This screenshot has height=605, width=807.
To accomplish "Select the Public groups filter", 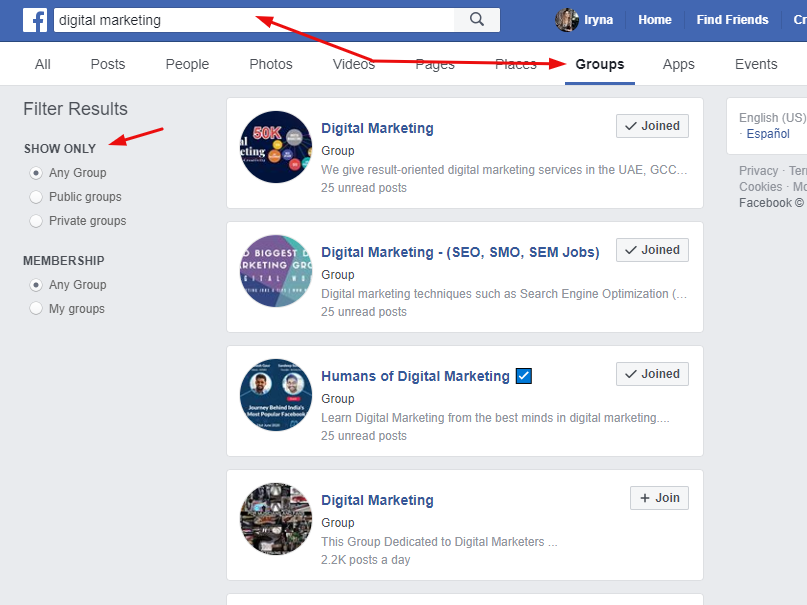I will [x=37, y=197].
